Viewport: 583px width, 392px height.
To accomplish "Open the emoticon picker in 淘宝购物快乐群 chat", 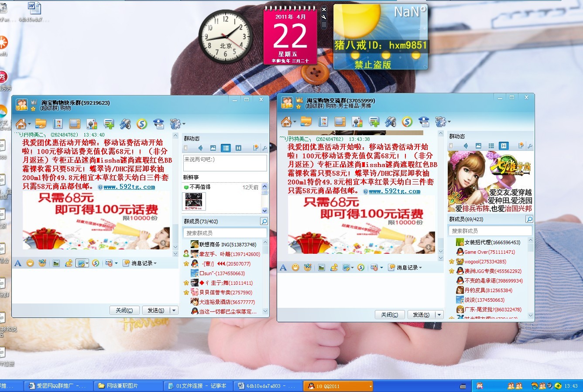I will (x=30, y=263).
